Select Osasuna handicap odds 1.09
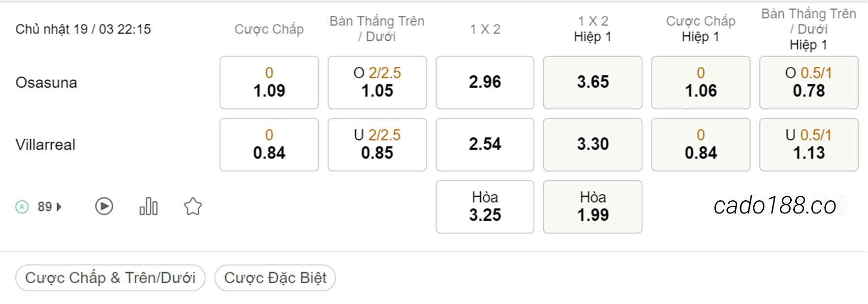The image size is (868, 304). click(269, 82)
